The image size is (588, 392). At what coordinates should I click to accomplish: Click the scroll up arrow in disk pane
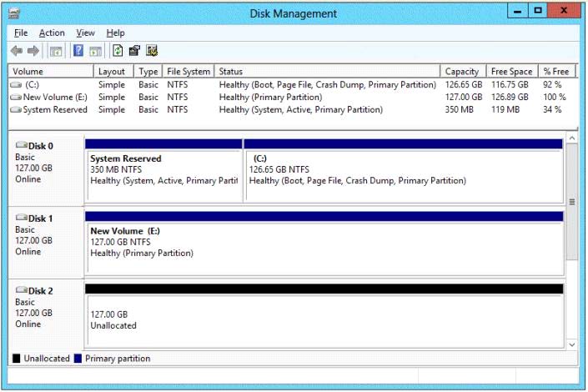pyautogui.click(x=572, y=138)
